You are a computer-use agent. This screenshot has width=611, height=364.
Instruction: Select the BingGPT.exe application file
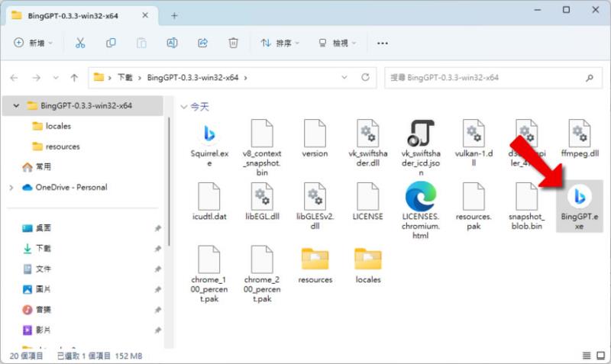click(580, 206)
